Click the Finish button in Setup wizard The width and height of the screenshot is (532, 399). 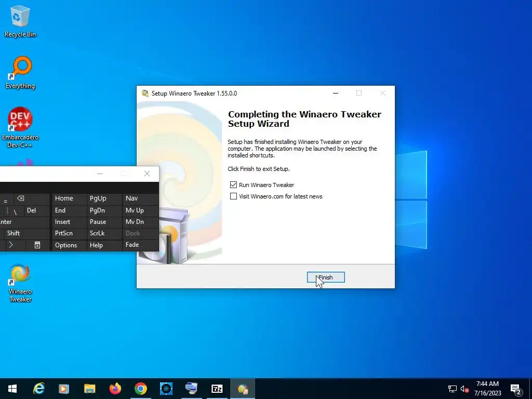pyautogui.click(x=326, y=277)
